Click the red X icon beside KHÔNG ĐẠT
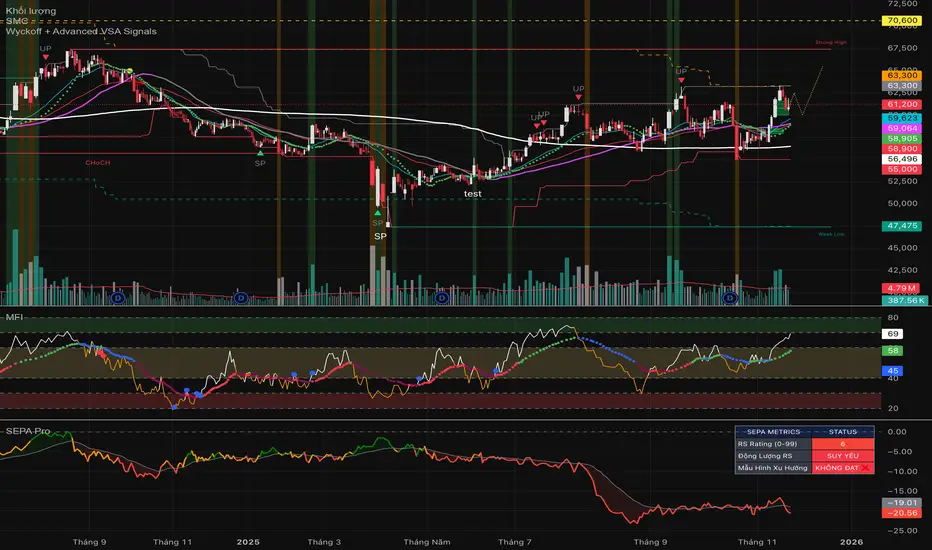 (x=865, y=468)
